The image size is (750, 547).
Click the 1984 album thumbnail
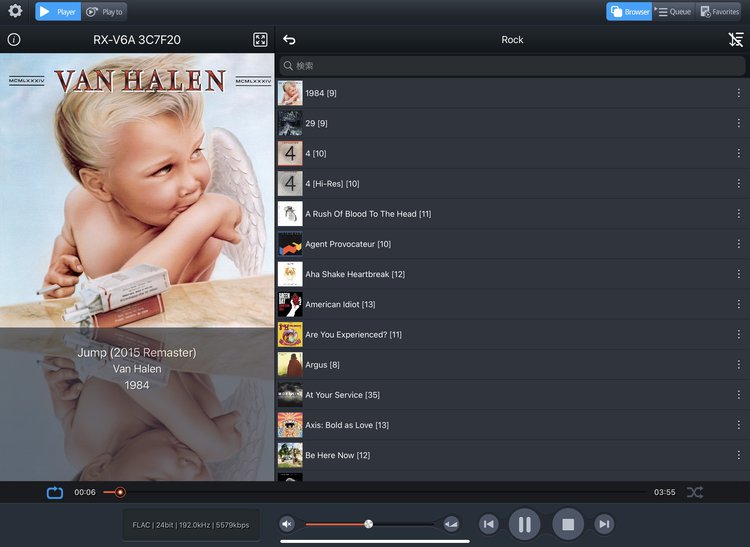(290, 93)
